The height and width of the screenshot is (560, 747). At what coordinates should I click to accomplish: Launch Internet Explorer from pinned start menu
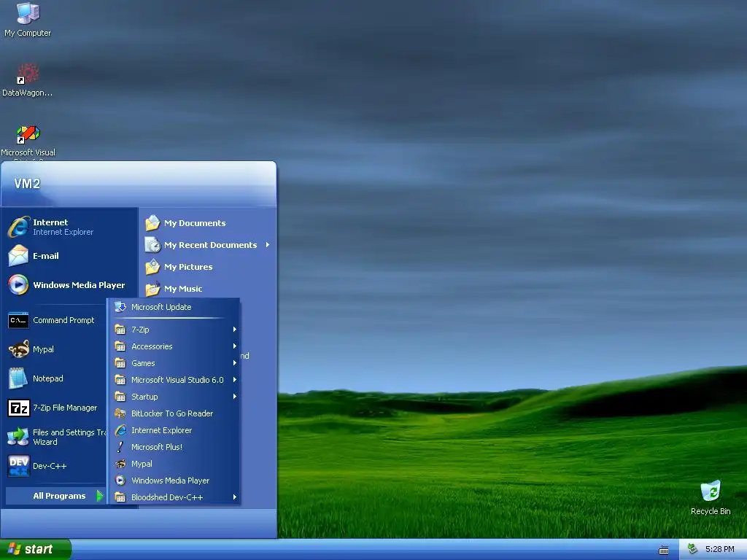19,227
